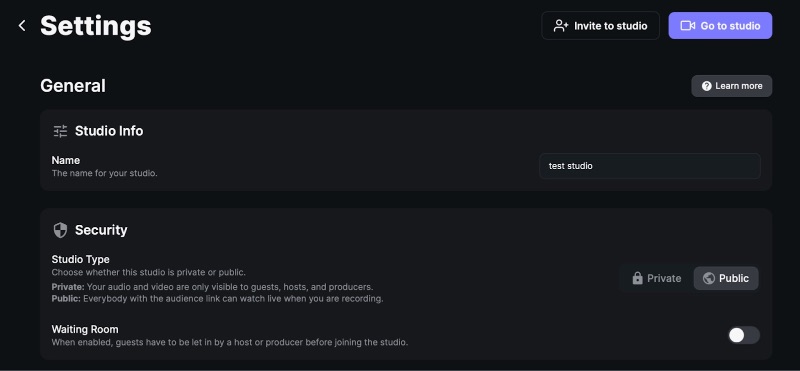Click the padlock icon on the Private option
Viewport: 800px width, 371px height.
click(637, 278)
